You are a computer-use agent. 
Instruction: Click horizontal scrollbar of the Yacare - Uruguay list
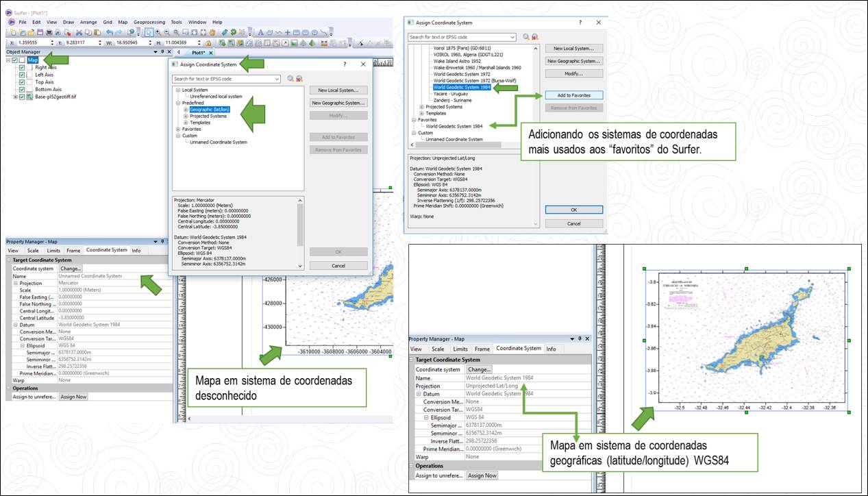tap(466, 145)
